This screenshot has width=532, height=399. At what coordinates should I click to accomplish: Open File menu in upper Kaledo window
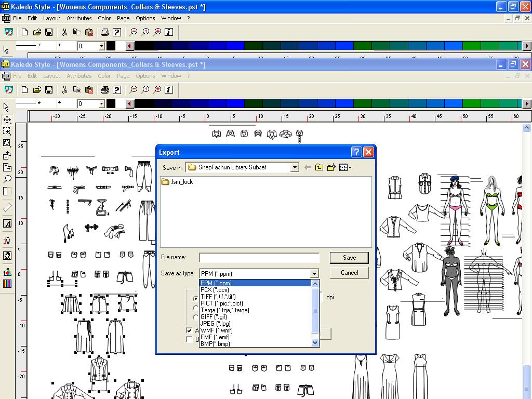(x=17, y=18)
